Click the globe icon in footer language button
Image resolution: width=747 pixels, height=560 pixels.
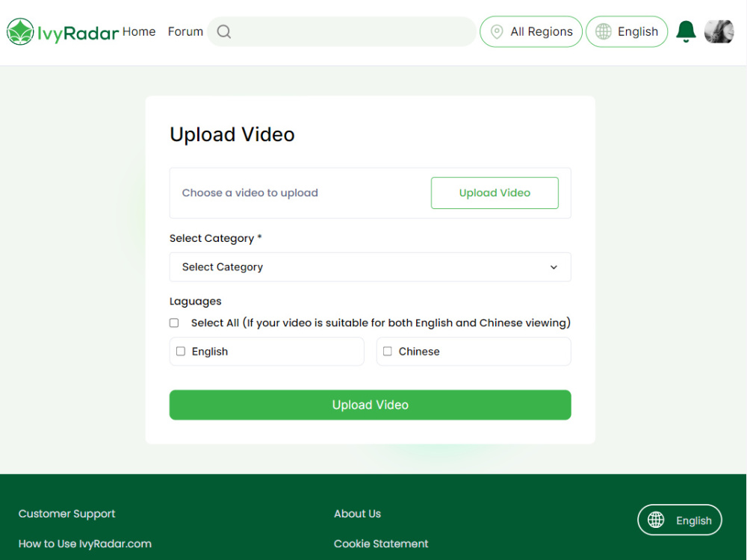point(656,520)
